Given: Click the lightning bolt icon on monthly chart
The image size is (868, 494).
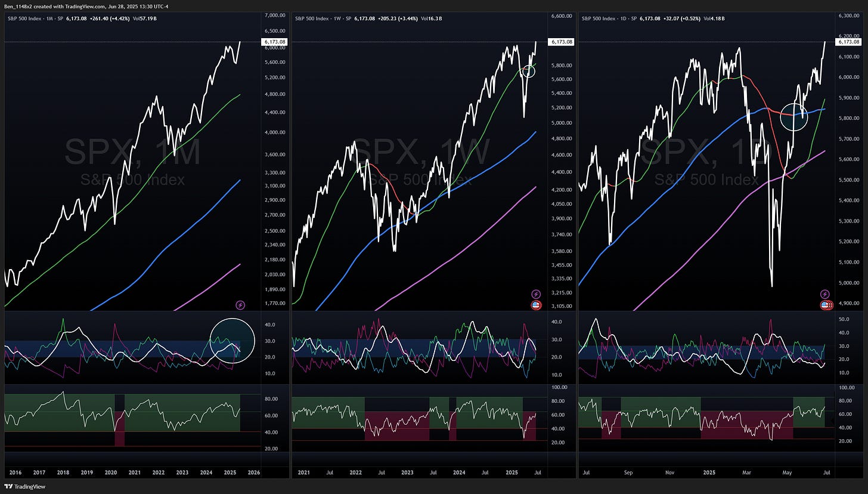Looking at the screenshot, I should (x=240, y=304).
